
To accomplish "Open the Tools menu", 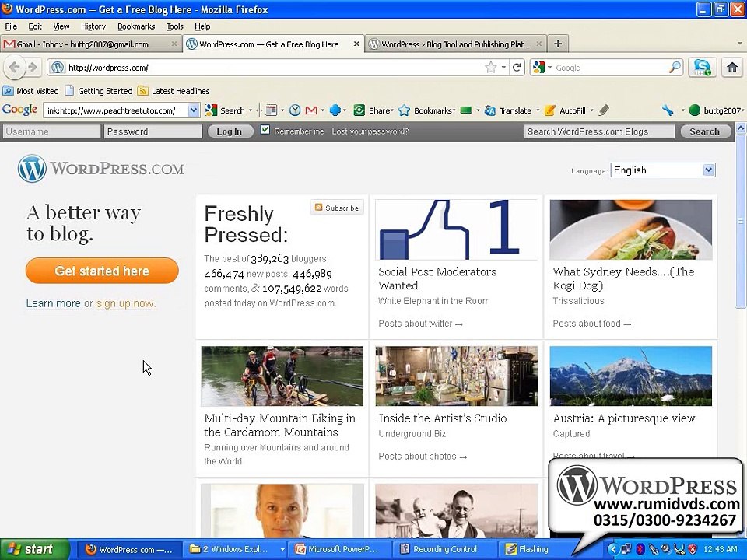I will (x=175, y=26).
